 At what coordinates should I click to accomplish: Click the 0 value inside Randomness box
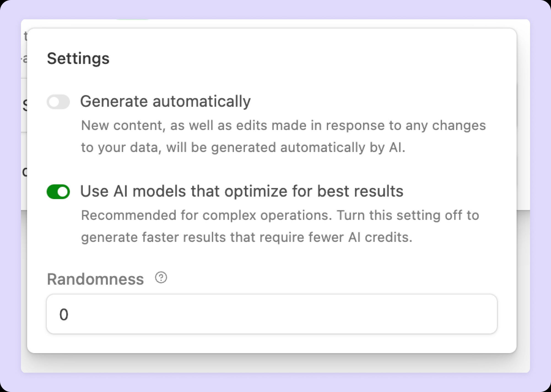tap(64, 314)
